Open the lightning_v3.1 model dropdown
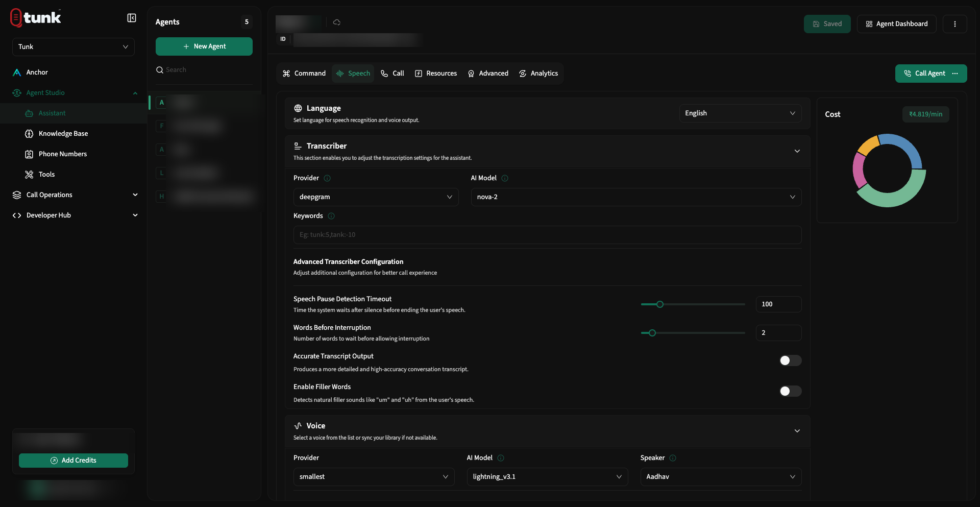Screen dimensions: 980x507 (547, 477)
